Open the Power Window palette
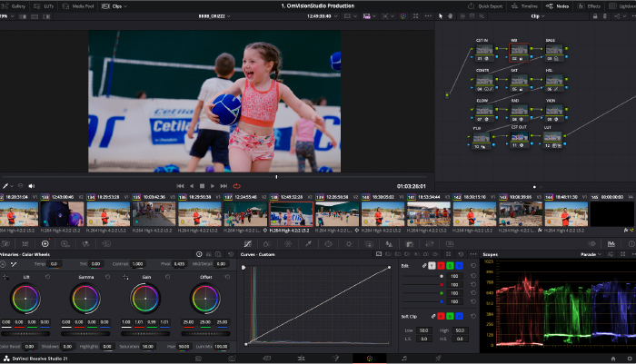 [x=328, y=243]
